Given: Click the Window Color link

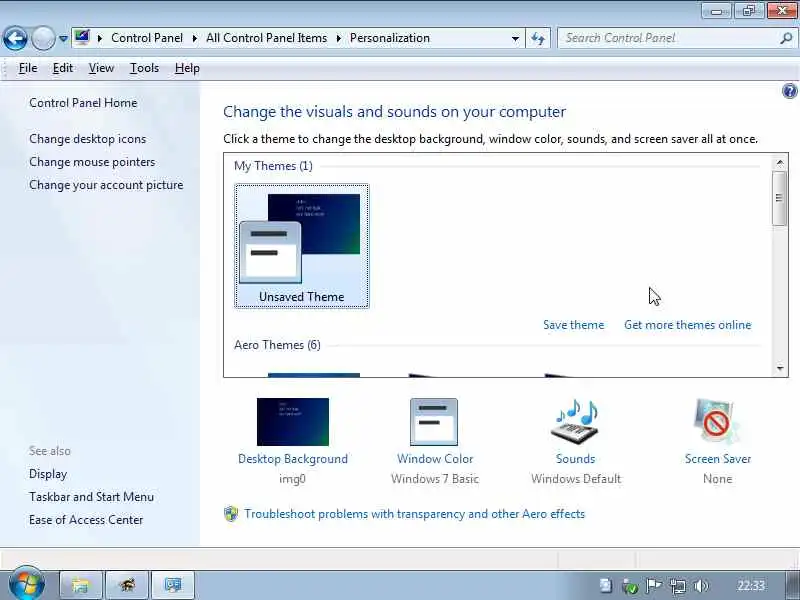Looking at the screenshot, I should tap(435, 459).
